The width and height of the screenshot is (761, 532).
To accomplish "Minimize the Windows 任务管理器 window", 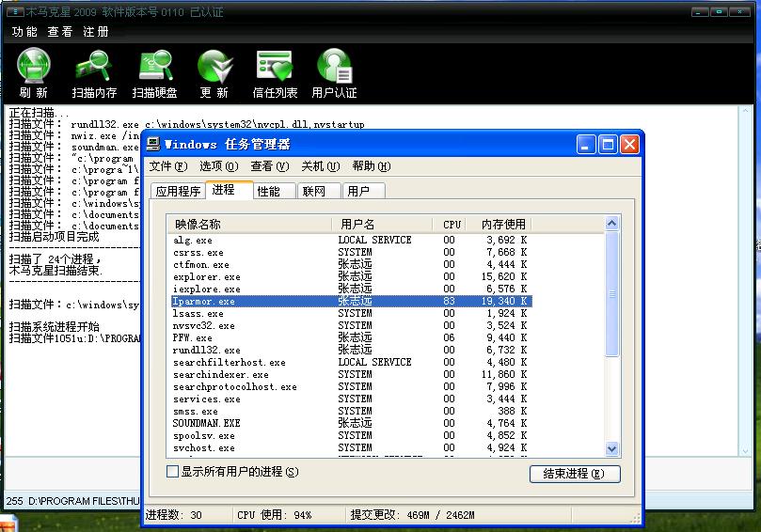I will [586, 145].
